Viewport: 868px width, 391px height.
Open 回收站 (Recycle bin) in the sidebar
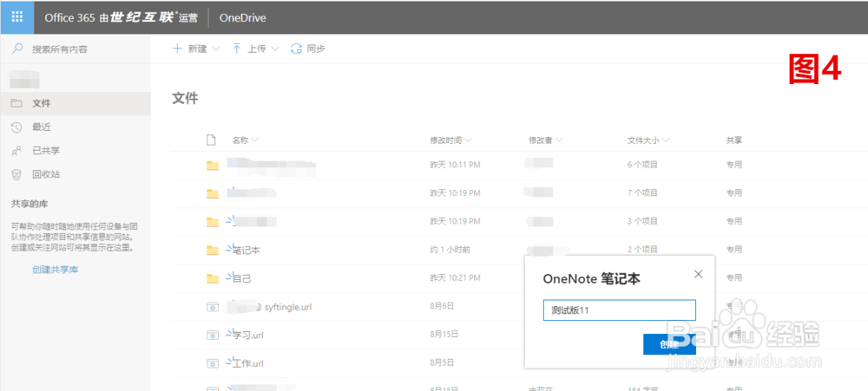tap(76, 174)
